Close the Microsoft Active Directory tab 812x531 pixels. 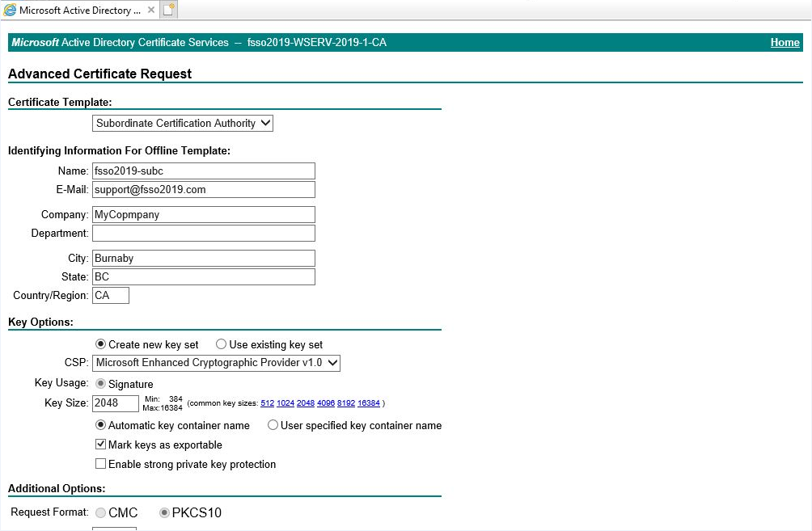coord(150,10)
